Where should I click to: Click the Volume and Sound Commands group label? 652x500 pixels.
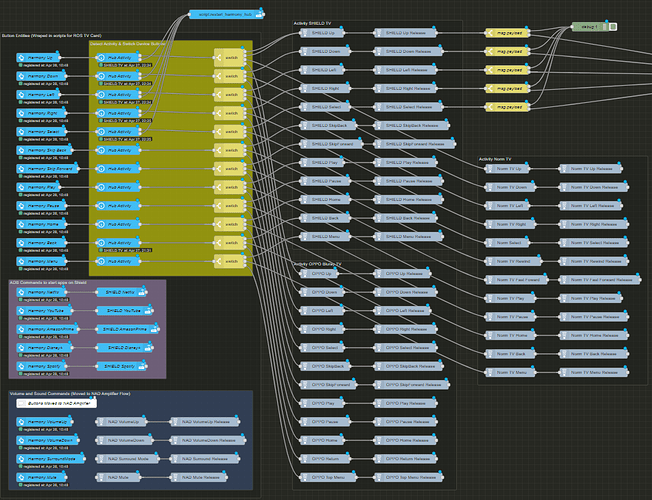(x=70, y=394)
